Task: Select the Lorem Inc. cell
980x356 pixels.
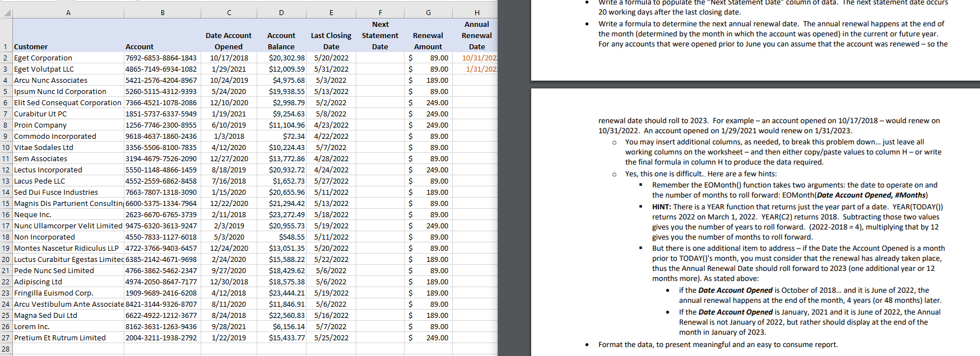Action: click(68, 326)
